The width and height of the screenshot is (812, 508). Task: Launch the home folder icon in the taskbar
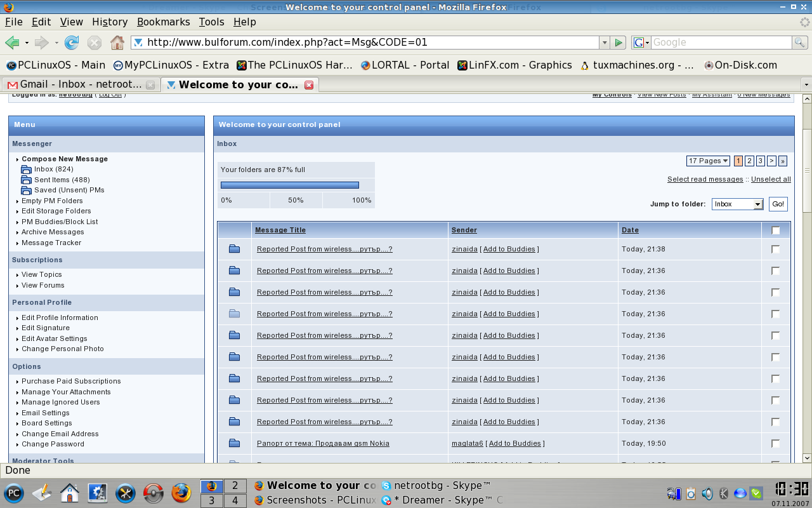pos(70,493)
